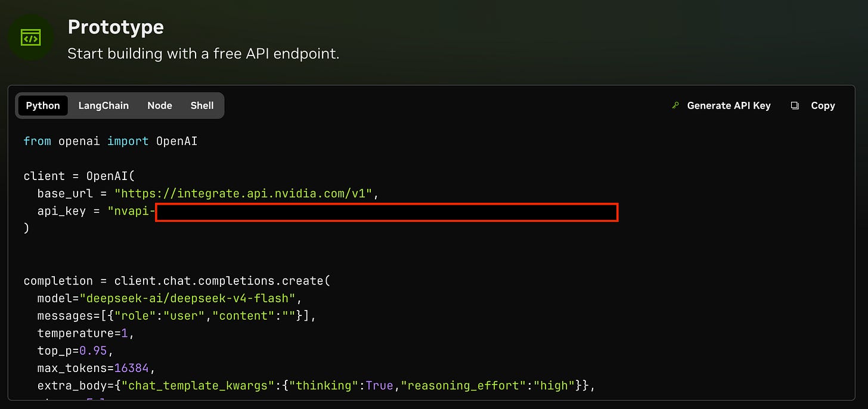Screen dimensions: 868x409
Task: Click the key icon beside Generate API Key
Action: click(x=675, y=106)
